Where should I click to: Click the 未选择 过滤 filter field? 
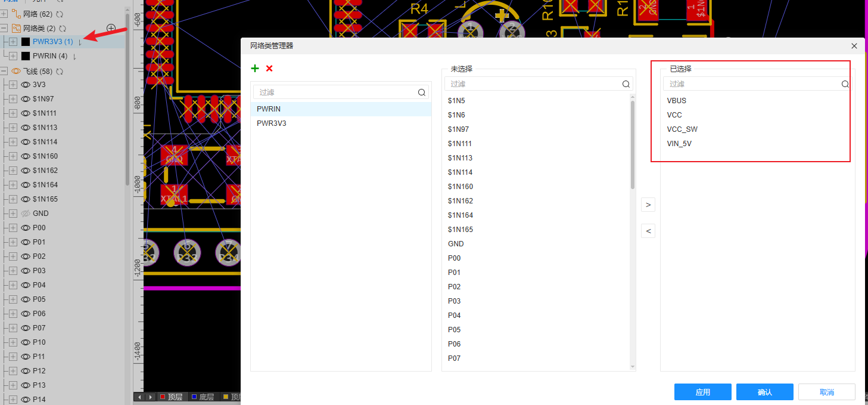539,84
